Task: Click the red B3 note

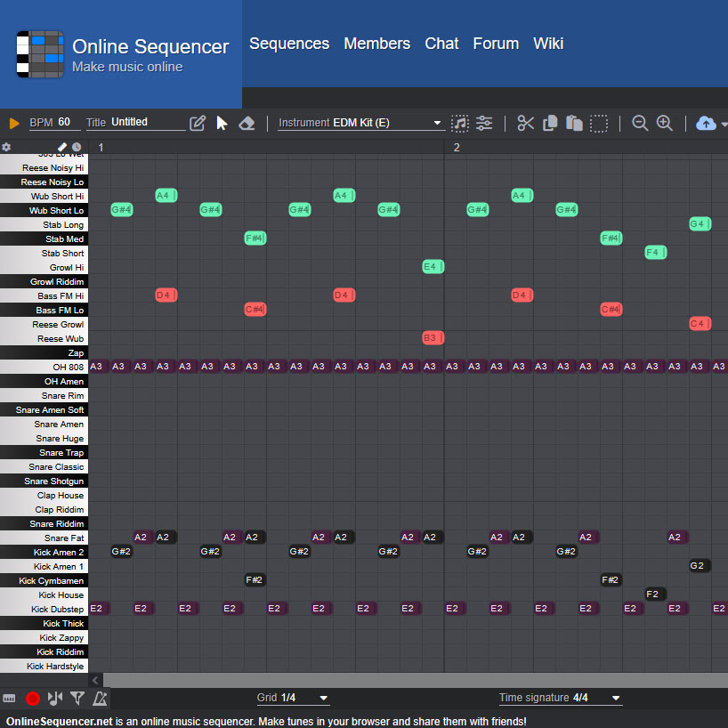Action: coord(433,337)
